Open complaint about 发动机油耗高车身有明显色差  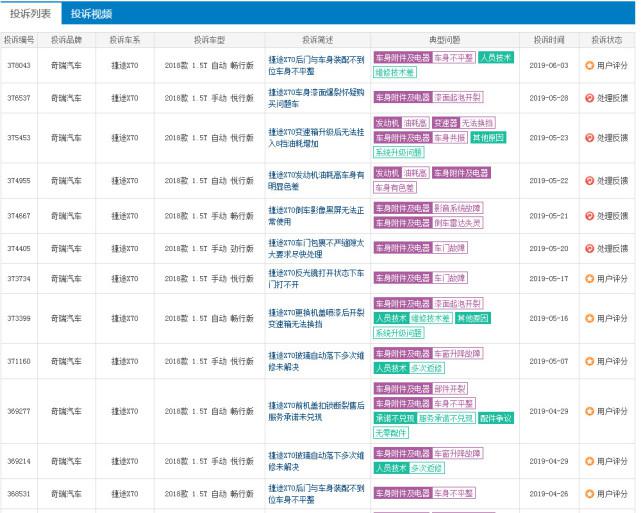[316, 181]
